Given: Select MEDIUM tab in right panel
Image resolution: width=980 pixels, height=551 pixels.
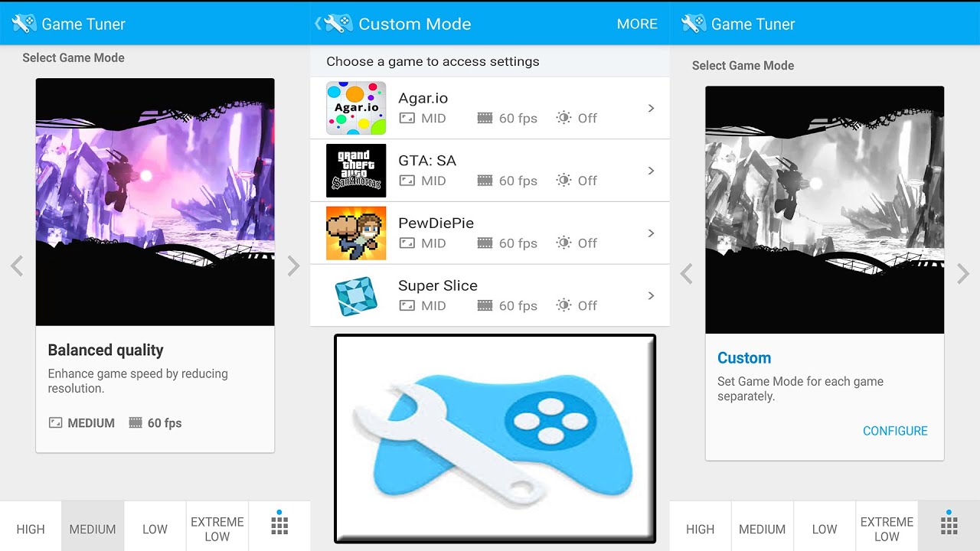Looking at the screenshot, I should [x=763, y=527].
